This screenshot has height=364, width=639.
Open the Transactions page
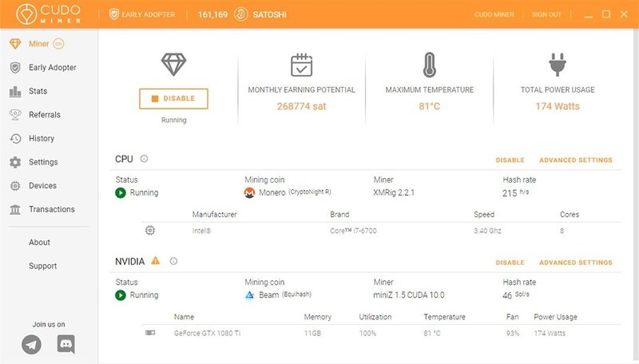52,209
